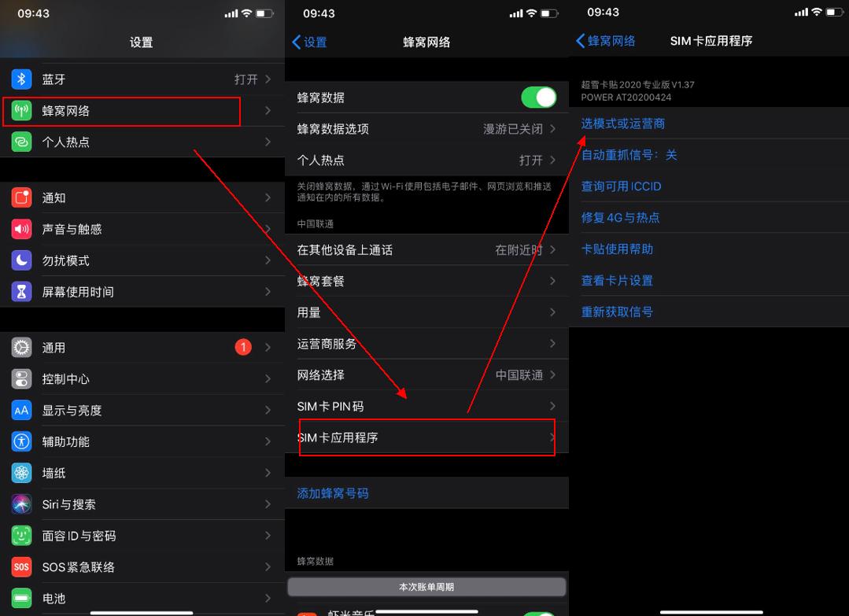Viewport: 849px width, 616px height.
Task: Open 屏幕使用时间 hourglass icon
Action: (x=21, y=292)
